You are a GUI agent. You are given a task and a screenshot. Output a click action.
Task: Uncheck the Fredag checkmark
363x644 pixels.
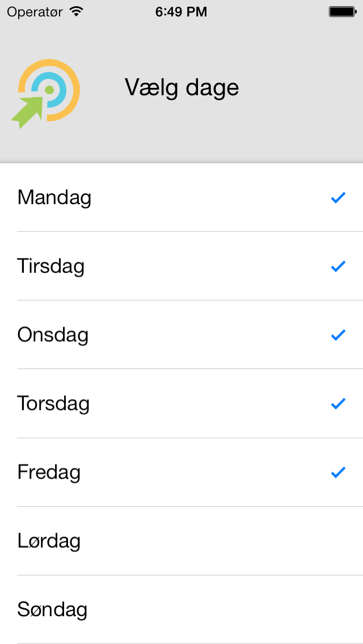(338, 473)
